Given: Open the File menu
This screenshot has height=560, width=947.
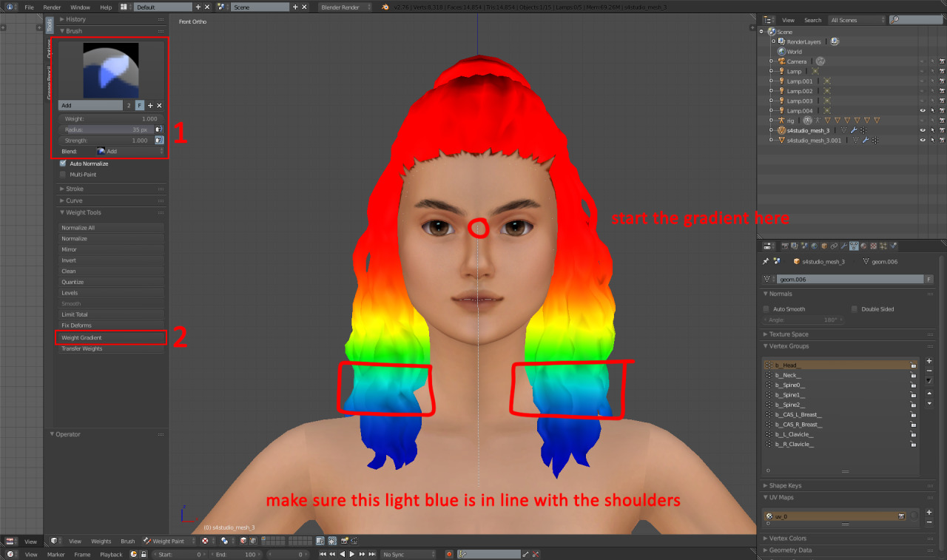Looking at the screenshot, I should [29, 7].
